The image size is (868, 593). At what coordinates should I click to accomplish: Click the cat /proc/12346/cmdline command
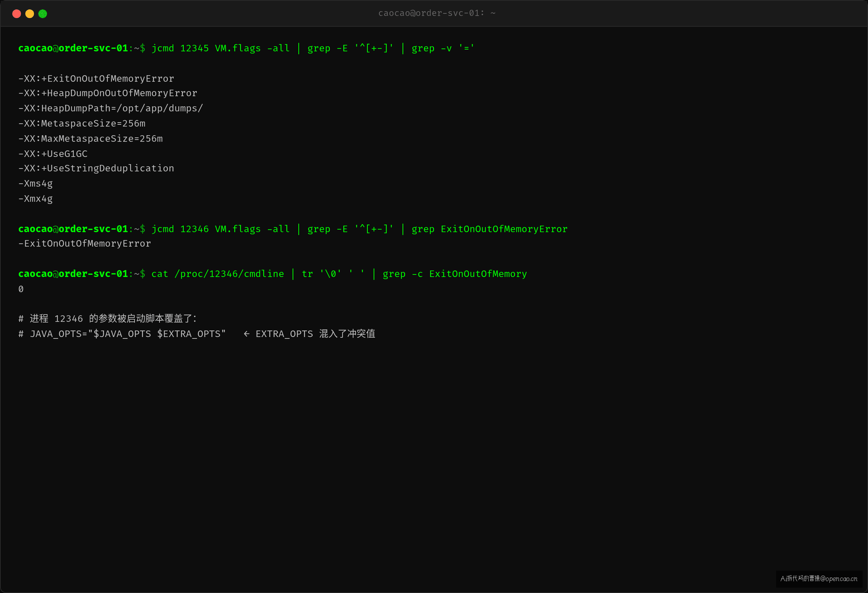(x=273, y=274)
